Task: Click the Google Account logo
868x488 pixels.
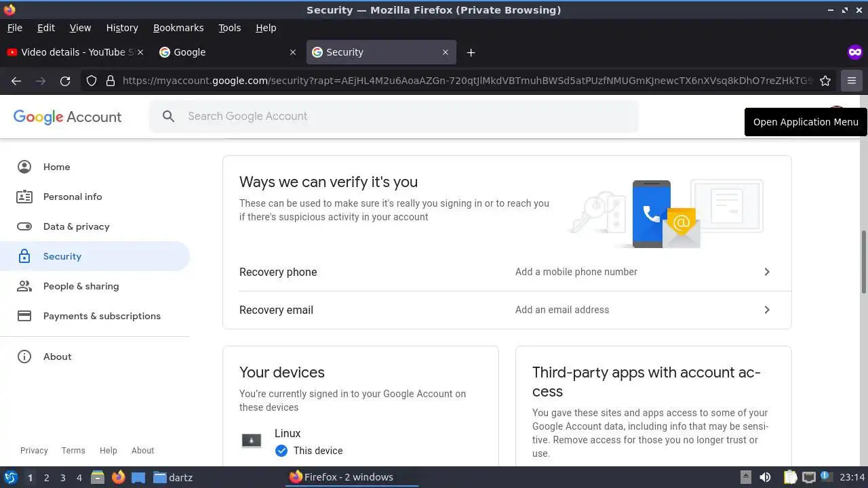Action: [x=67, y=117]
